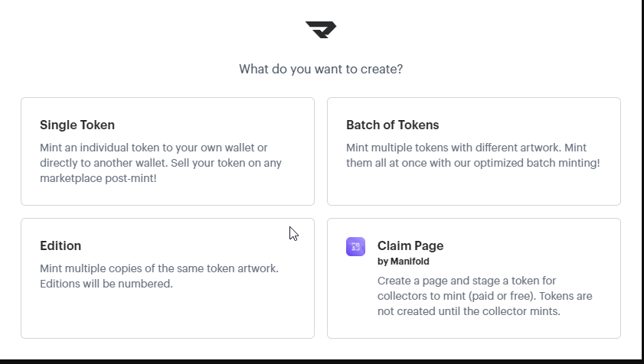Click the 'Edition' title text
The height and width of the screenshot is (364, 644).
[60, 245]
